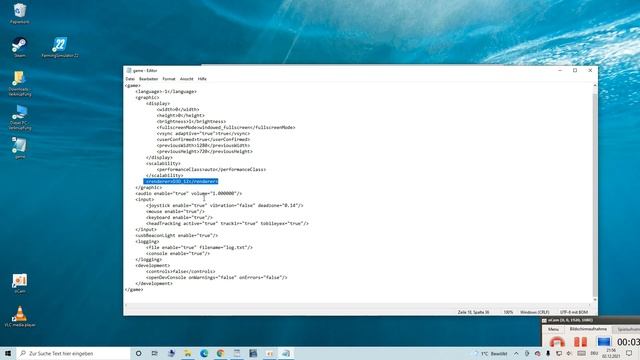Select the game file icon on desktop
640x360 pixels.
19,147
